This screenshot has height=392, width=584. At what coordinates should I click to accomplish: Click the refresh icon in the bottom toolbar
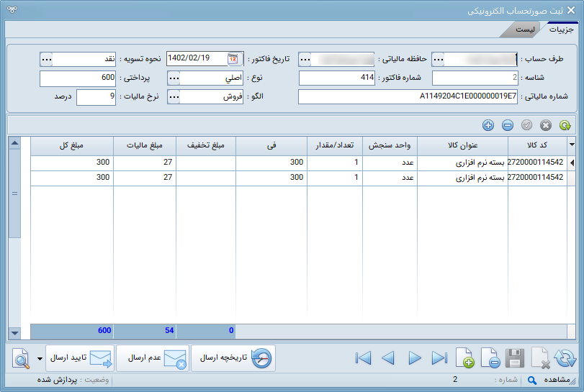coord(566,358)
